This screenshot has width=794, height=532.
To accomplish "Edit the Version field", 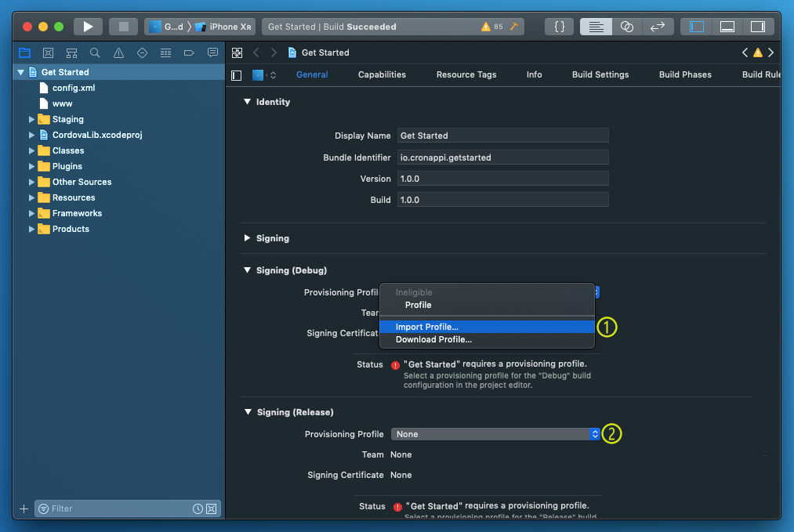I will point(503,179).
